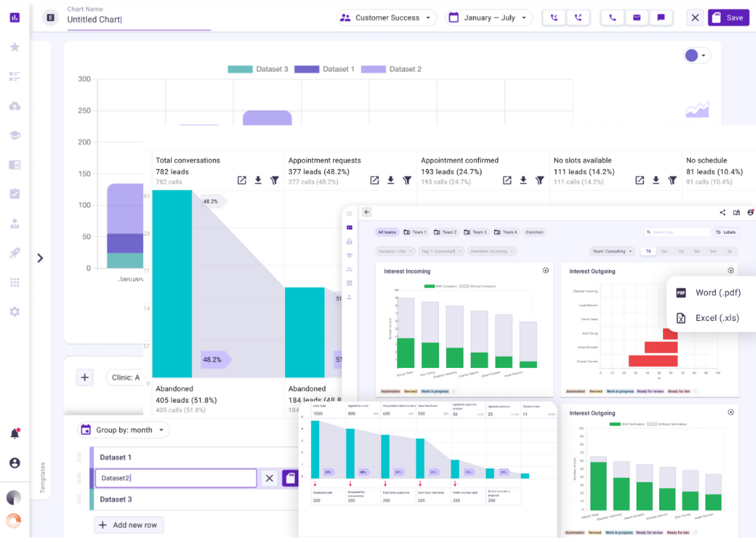Select the Team 4 tab
The width and height of the screenshot is (756, 542).
coord(506,232)
